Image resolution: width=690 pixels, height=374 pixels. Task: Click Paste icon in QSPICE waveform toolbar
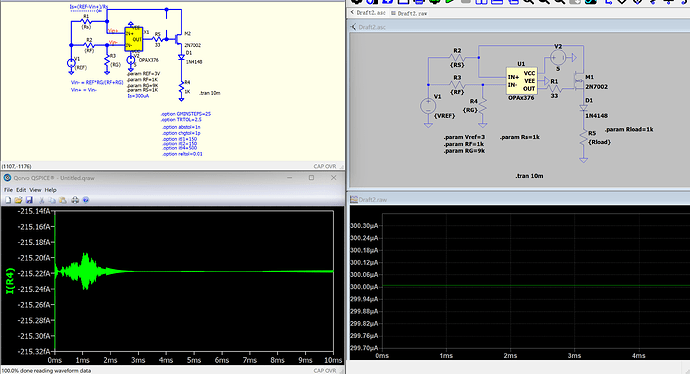[63, 200]
